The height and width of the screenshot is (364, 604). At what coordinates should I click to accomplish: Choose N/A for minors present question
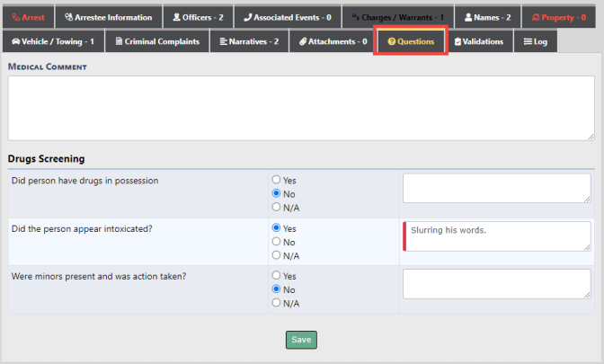tap(277, 303)
